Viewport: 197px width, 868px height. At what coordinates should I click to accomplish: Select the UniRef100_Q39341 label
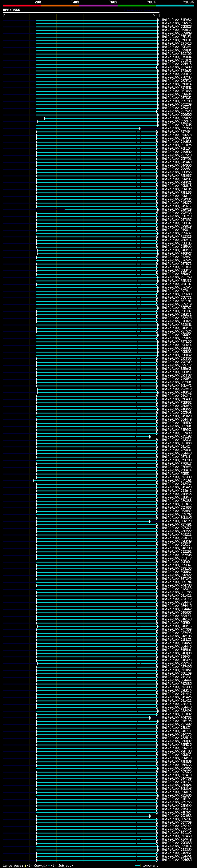tap(176, 108)
